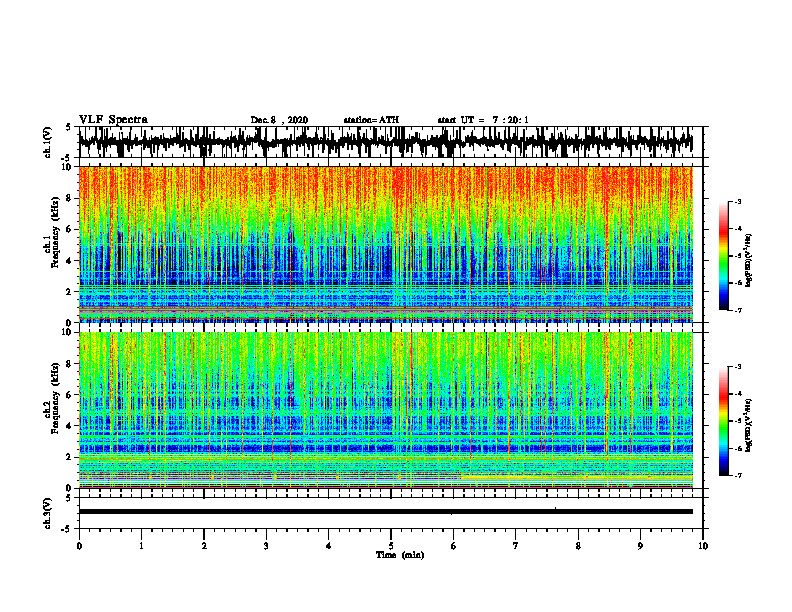This screenshot has width=792, height=612.
Task: Click time axis tick label "5"
Action: [391, 546]
